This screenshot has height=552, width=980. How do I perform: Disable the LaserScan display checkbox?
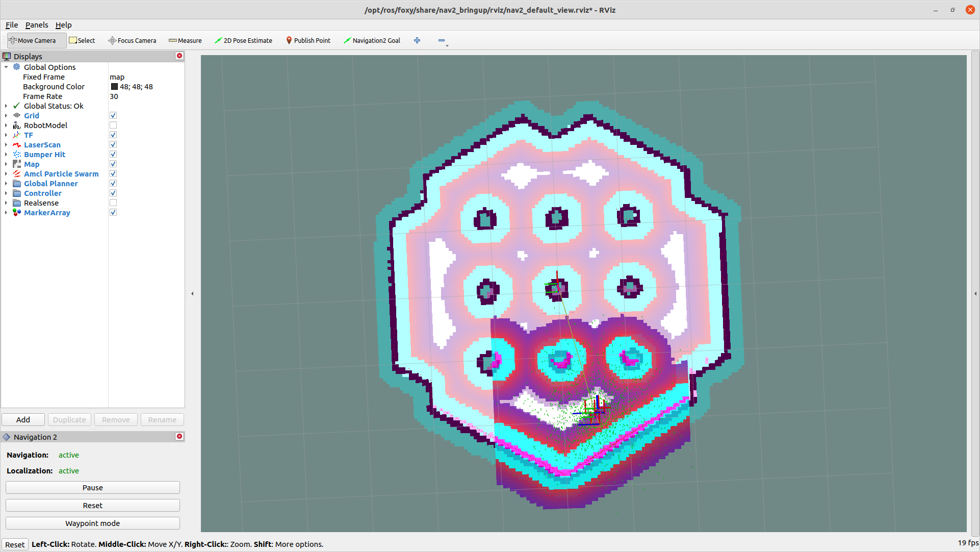pos(113,145)
